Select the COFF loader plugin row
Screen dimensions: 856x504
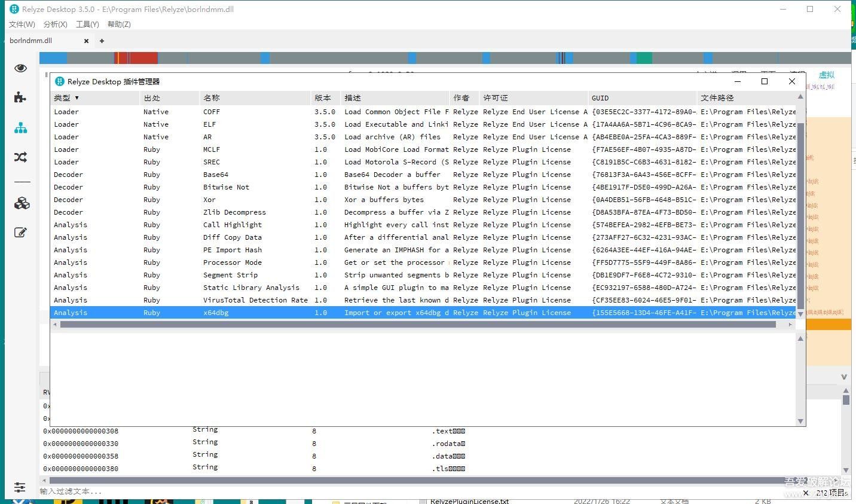click(423, 112)
